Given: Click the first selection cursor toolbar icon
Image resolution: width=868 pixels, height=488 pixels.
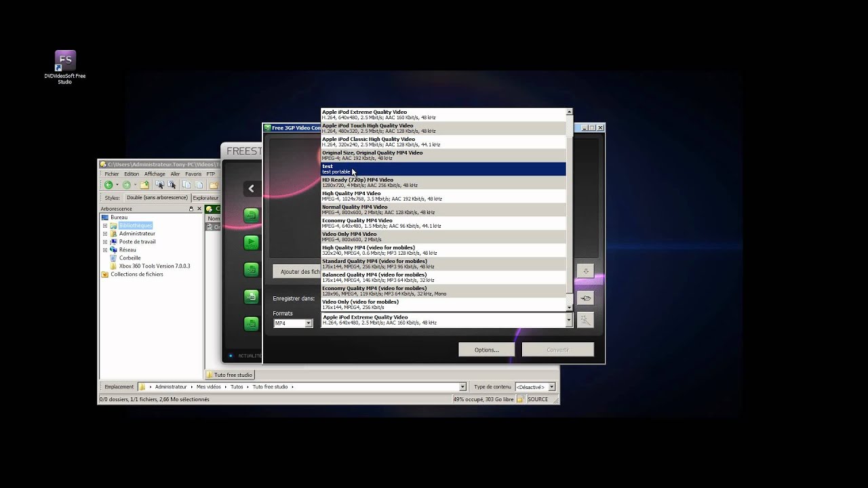Looking at the screenshot, I should click(160, 184).
